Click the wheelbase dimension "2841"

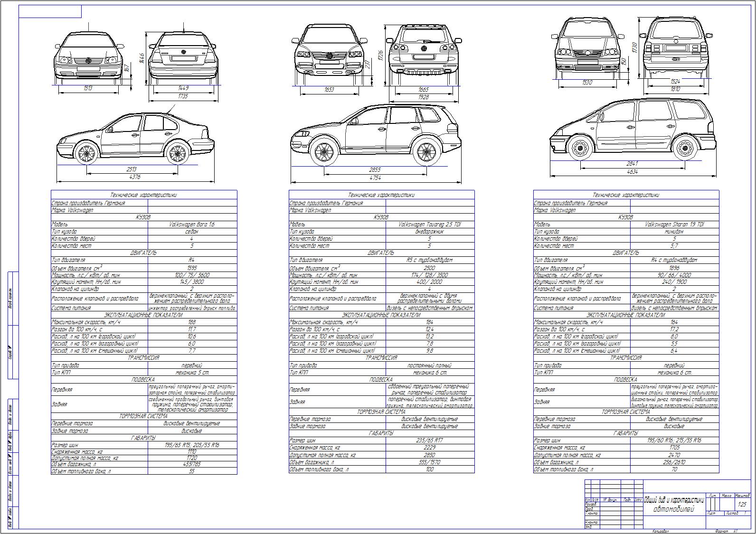(x=632, y=164)
